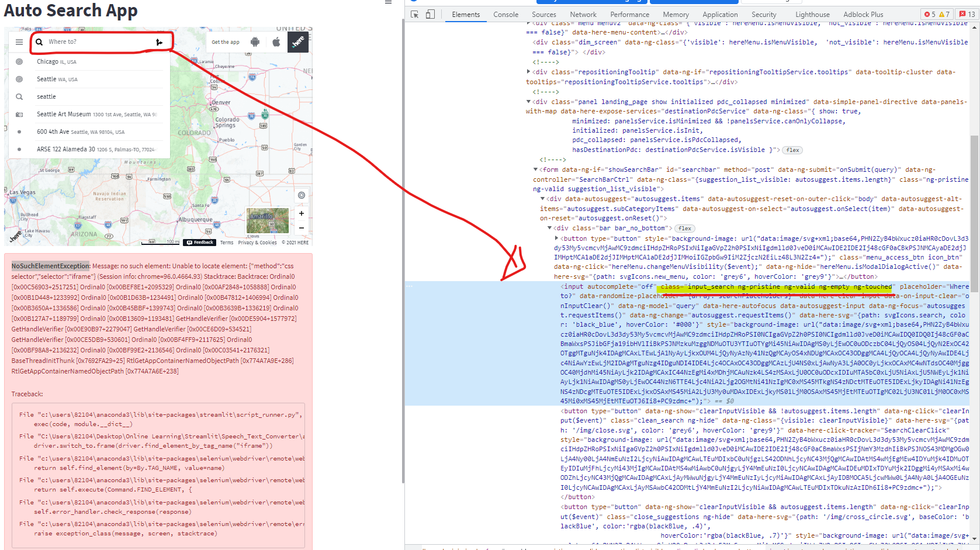
Task: Switch to the Elements tab
Action: pyautogui.click(x=466, y=15)
